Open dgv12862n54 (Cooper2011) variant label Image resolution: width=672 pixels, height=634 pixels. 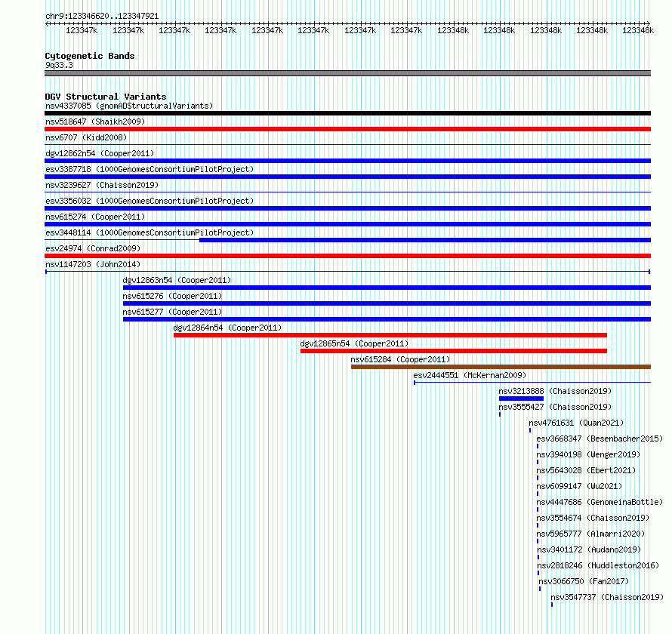click(100, 153)
